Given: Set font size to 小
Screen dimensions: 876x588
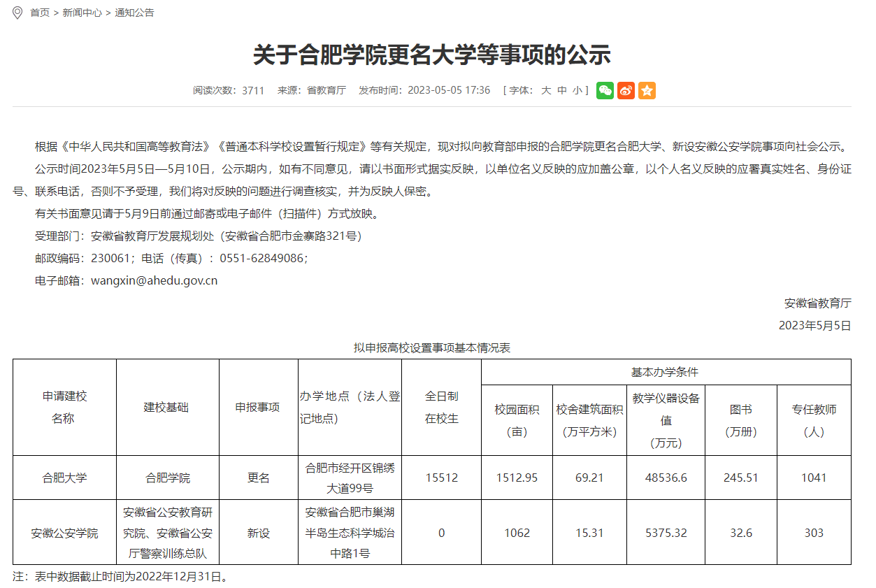Looking at the screenshot, I should (x=577, y=90).
